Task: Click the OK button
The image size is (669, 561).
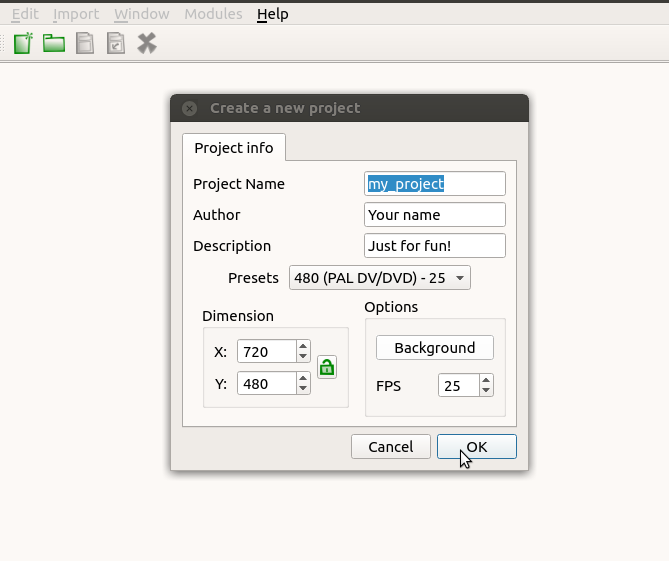Action: (x=477, y=447)
